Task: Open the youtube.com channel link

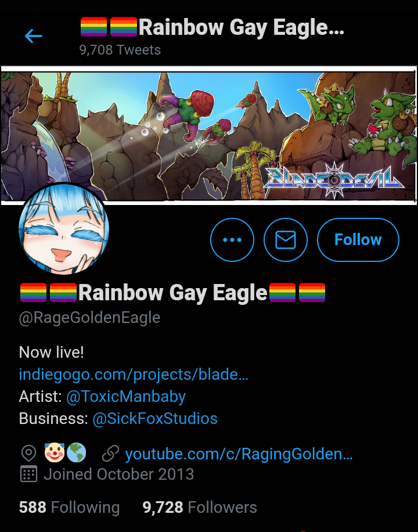Action: tap(239, 454)
